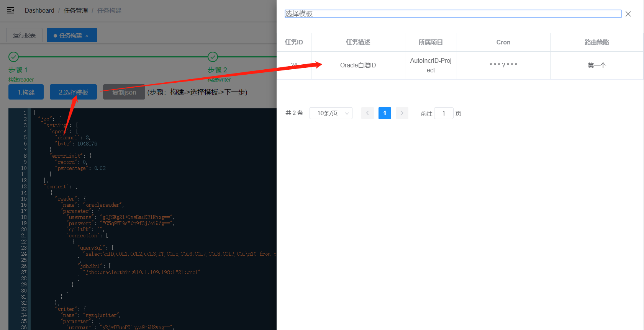The width and height of the screenshot is (644, 330).
Task: Click the 2.选择模板 button
Action: (x=73, y=92)
